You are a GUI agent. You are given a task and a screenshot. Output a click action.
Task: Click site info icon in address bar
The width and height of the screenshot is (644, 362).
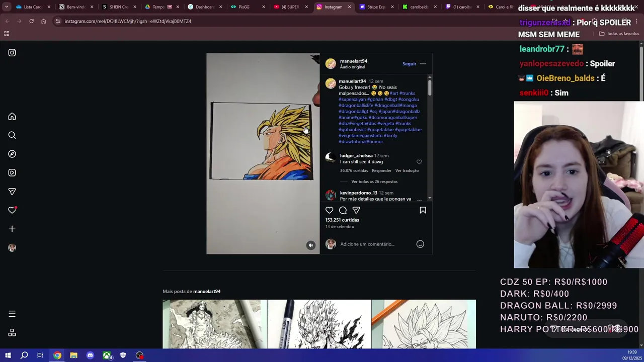[58, 21]
